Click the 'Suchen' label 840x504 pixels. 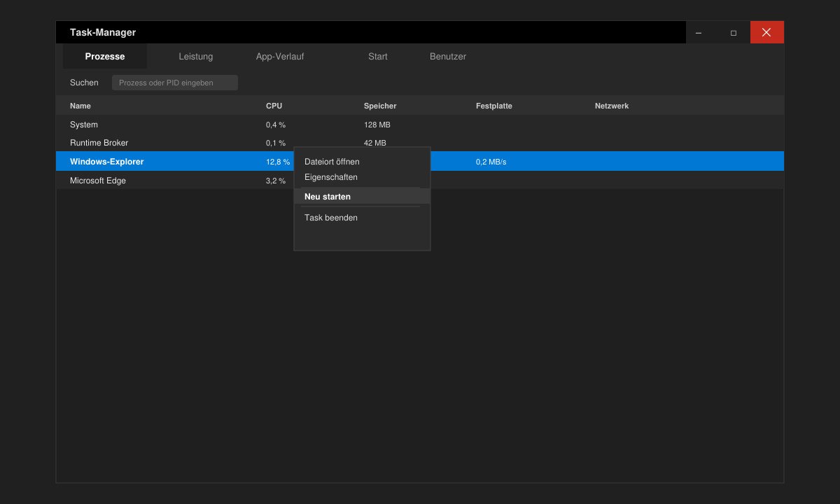[x=84, y=83]
